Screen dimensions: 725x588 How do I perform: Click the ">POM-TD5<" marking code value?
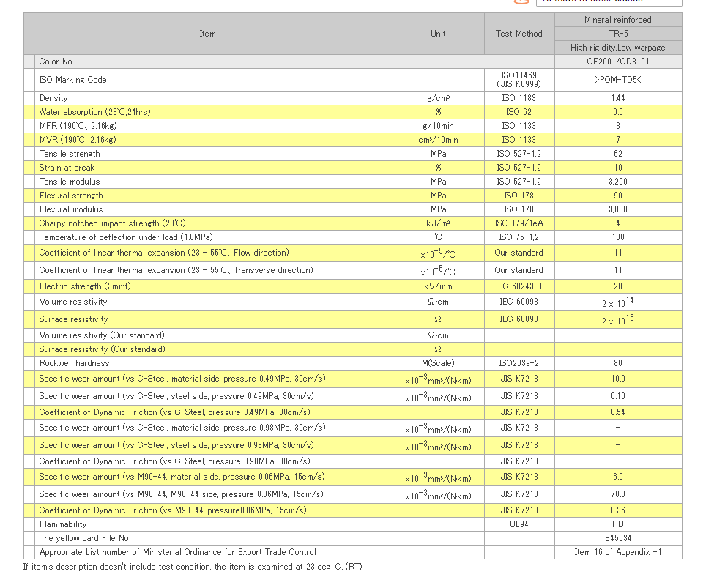[x=618, y=80]
